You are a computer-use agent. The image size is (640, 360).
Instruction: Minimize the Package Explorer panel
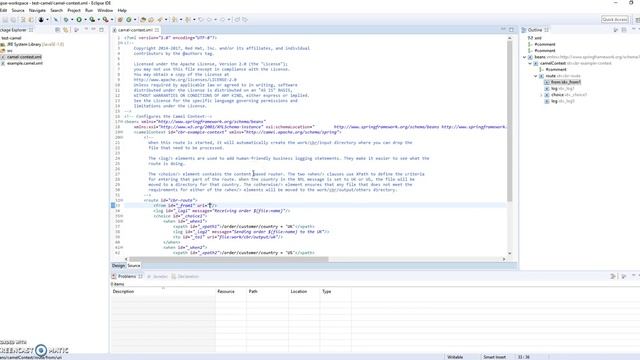tap(93, 29)
